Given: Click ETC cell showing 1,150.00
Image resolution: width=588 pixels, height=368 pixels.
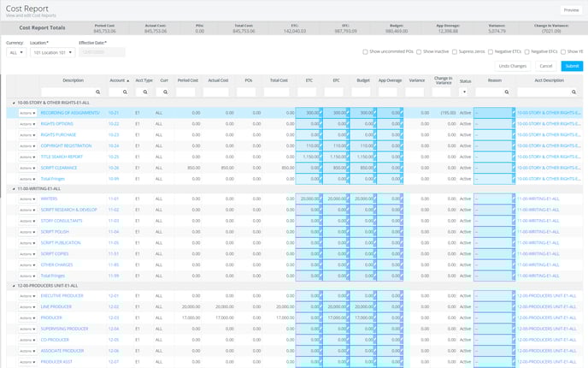Looking at the screenshot, I should click(x=309, y=157).
